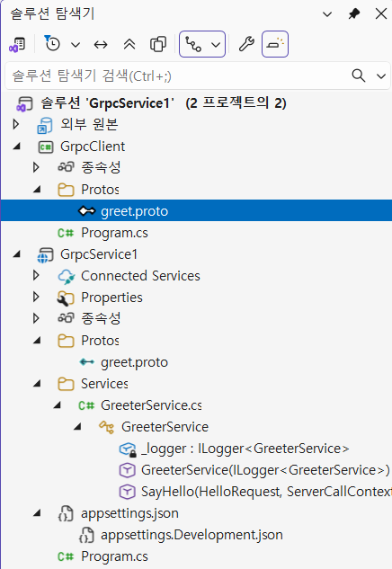Close the Solution Explorer panel
Viewport: 392px width, 569px height.
point(380,14)
